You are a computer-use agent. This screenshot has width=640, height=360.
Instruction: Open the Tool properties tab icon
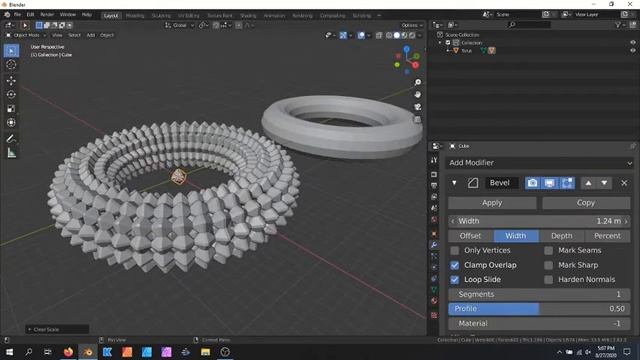click(434, 160)
